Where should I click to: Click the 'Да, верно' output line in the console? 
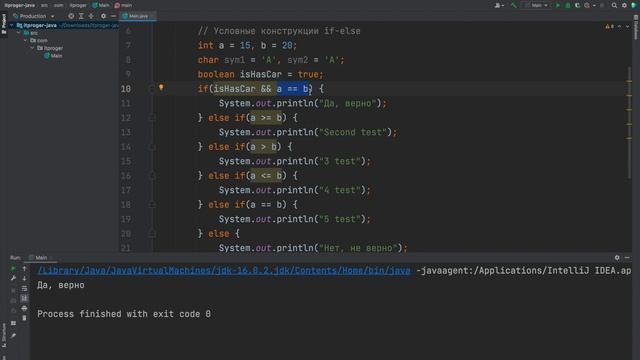61,285
